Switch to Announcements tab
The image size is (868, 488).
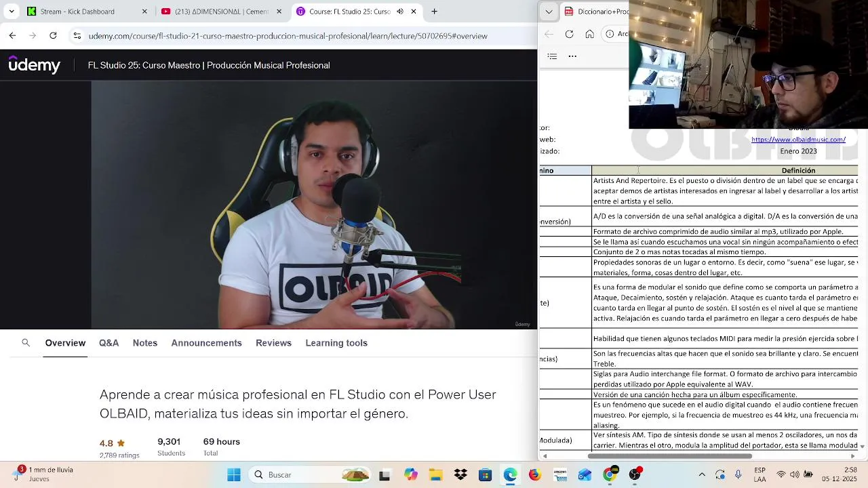click(x=206, y=343)
